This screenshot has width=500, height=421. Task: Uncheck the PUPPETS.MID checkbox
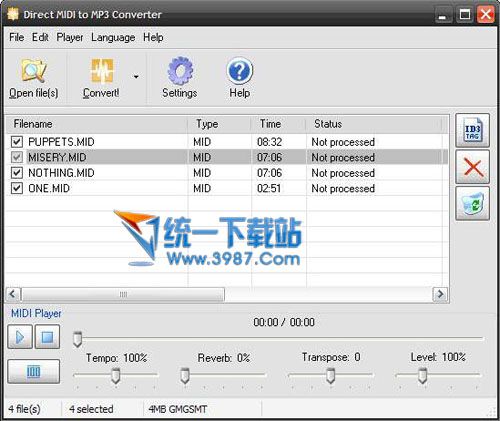tap(17, 142)
